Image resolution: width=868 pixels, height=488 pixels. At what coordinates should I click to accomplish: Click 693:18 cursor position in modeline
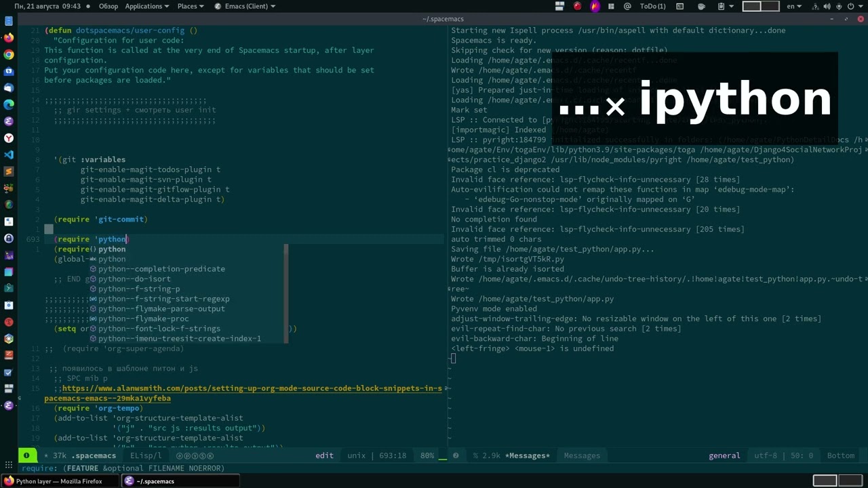[x=392, y=455]
